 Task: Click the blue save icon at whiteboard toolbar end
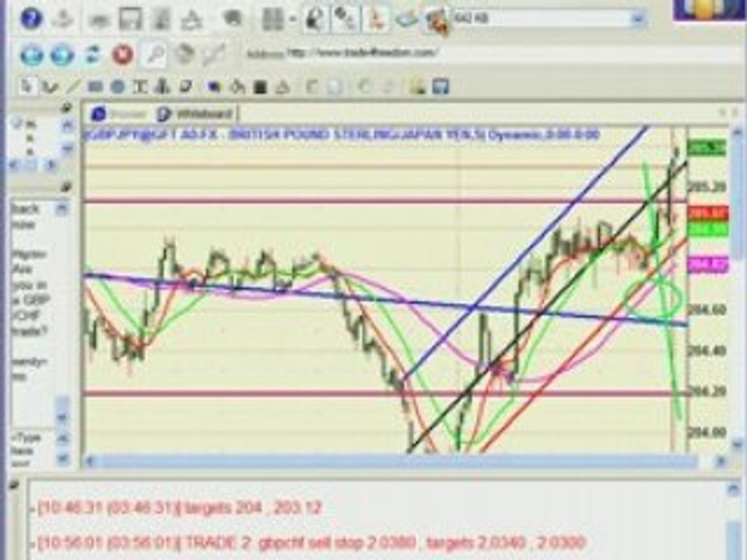[x=440, y=86]
